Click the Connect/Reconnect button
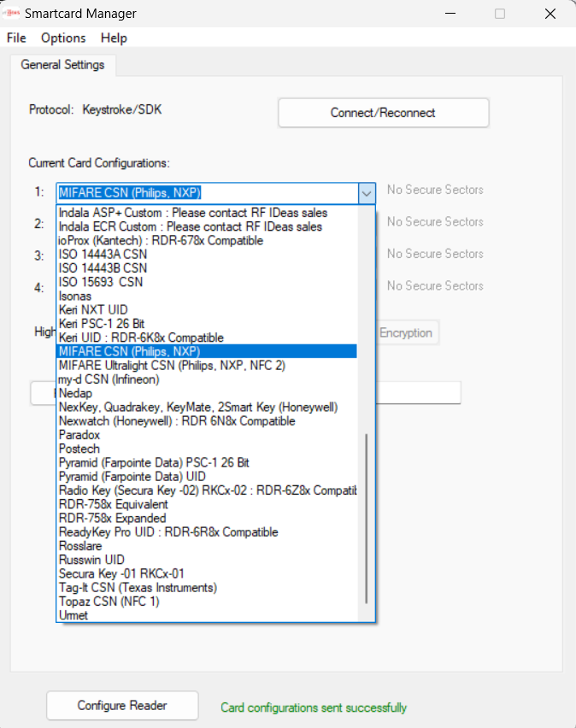Image resolution: width=576 pixels, height=728 pixels. point(383,113)
